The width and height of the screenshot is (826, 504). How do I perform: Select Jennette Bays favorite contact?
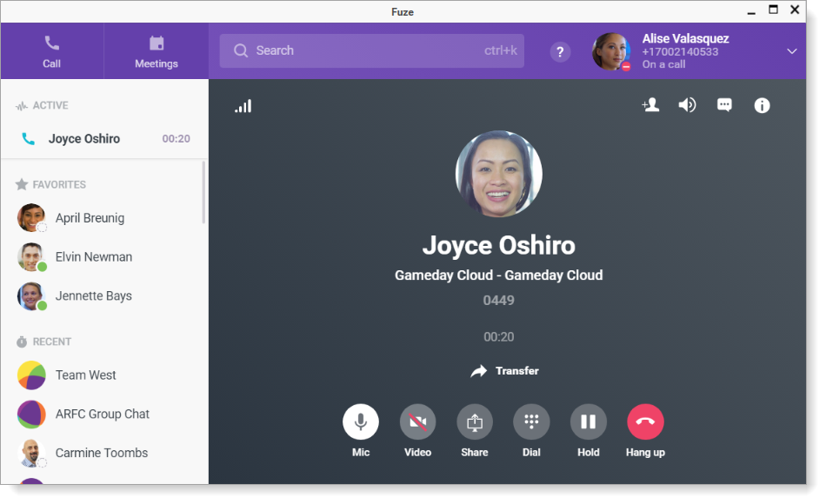pyautogui.click(x=104, y=296)
